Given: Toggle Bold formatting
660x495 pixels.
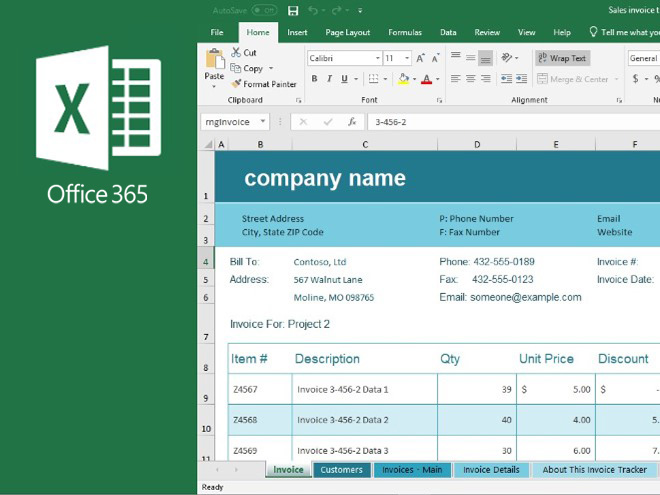Looking at the screenshot, I should [x=314, y=79].
